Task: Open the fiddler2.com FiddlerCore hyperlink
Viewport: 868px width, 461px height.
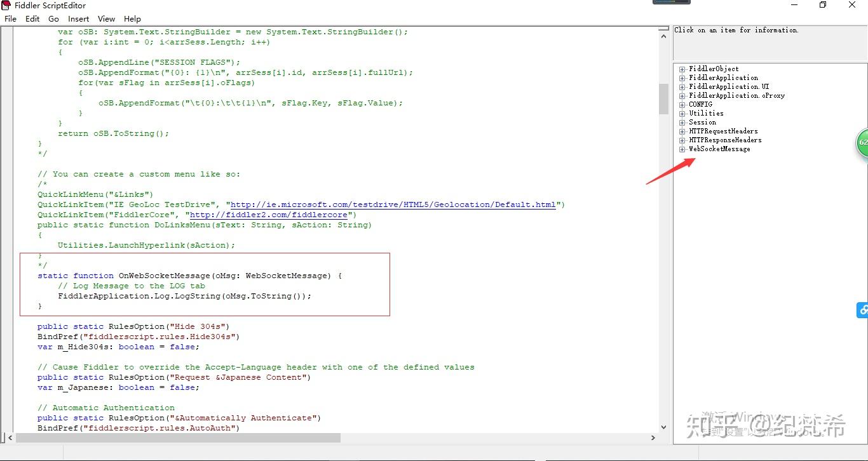Action: click(x=269, y=214)
